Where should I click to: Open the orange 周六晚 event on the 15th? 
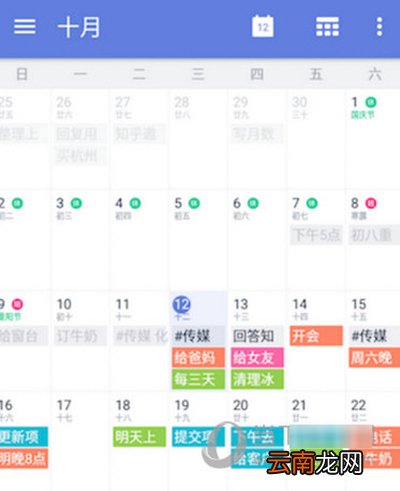point(374,358)
